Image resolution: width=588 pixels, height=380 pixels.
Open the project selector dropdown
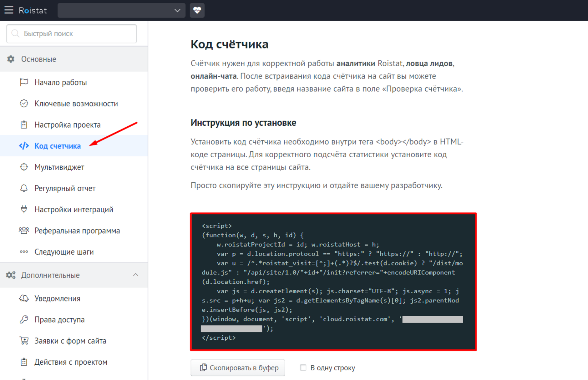[121, 10]
